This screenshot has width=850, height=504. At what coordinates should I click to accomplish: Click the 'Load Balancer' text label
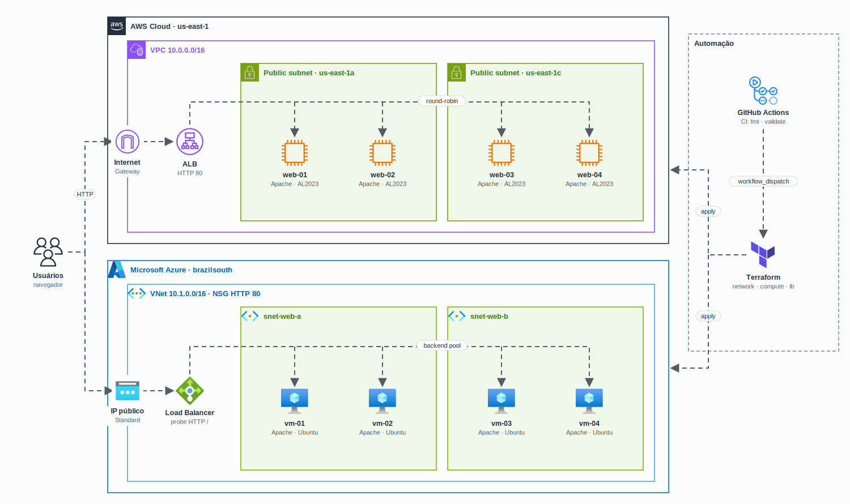pos(190,413)
